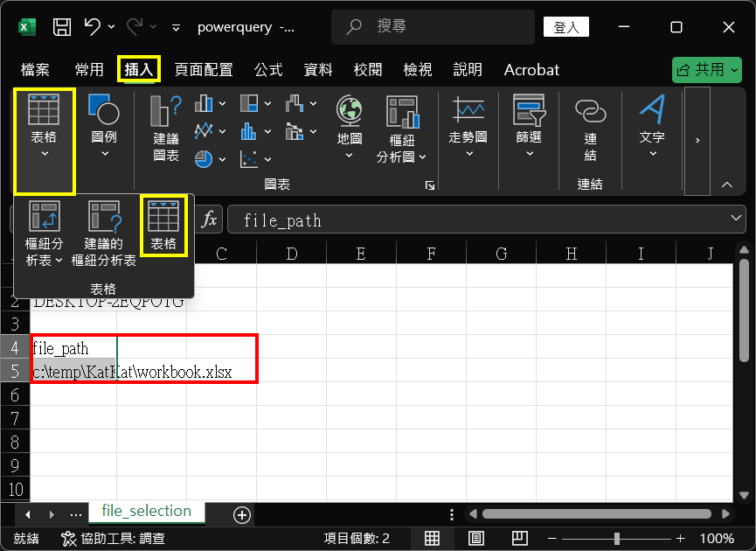The image size is (756, 551).
Task: Open the Formulas ribbon tab
Action: (268, 70)
